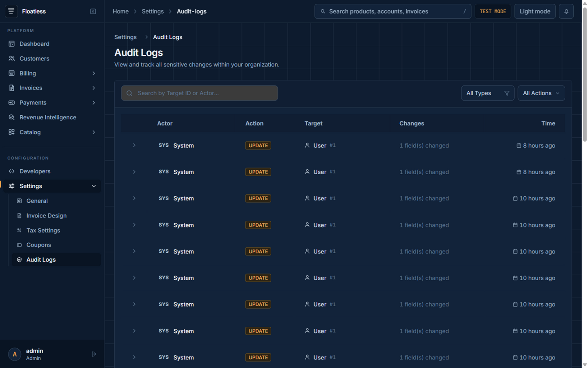Switch to Light mode
This screenshot has height=368, width=588.
tap(535, 11)
